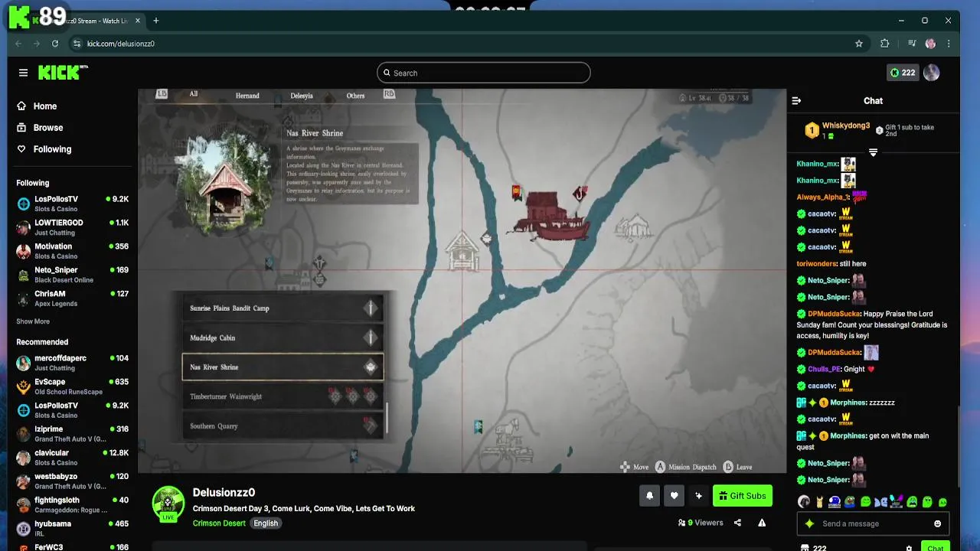This screenshot has height=551, width=980.
Task: Open EvScape recommended channel
Action: click(x=73, y=386)
